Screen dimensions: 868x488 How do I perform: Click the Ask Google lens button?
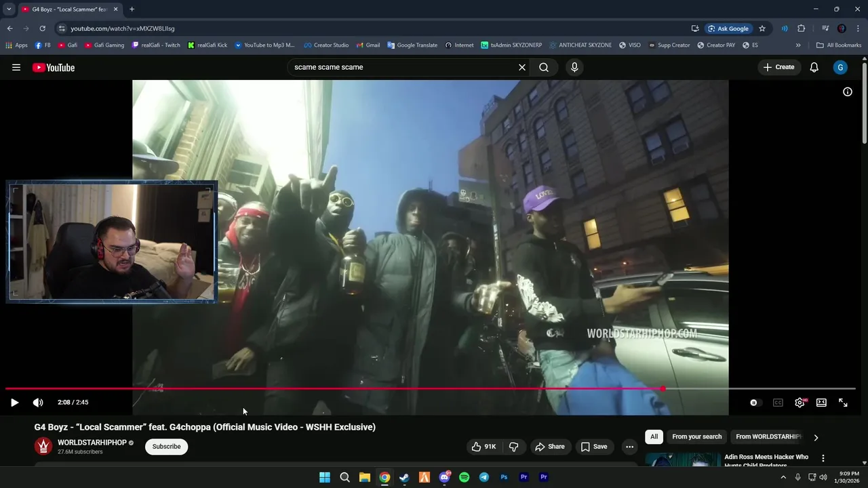pyautogui.click(x=728, y=28)
